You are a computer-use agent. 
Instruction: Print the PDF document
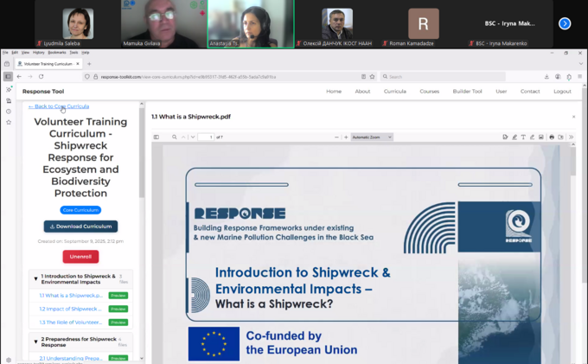(552, 137)
